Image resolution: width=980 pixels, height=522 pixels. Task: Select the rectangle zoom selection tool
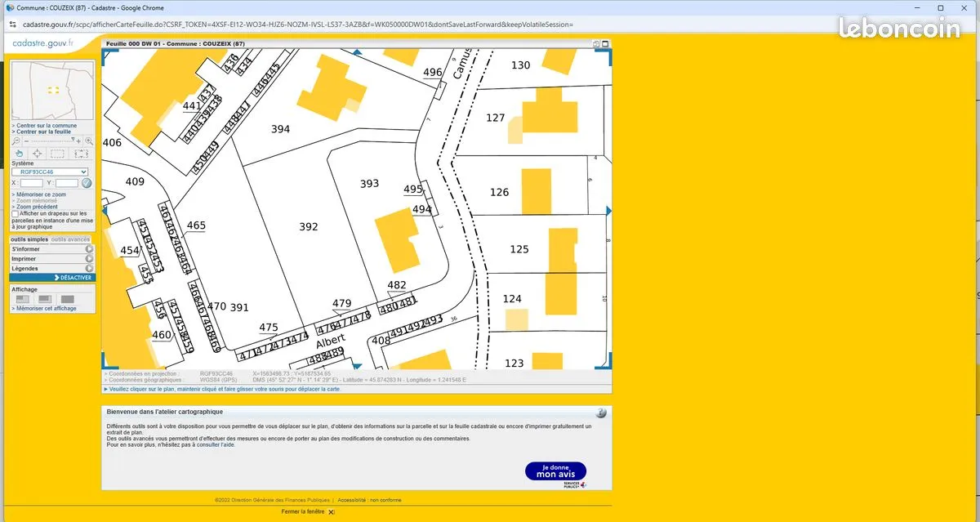click(57, 154)
